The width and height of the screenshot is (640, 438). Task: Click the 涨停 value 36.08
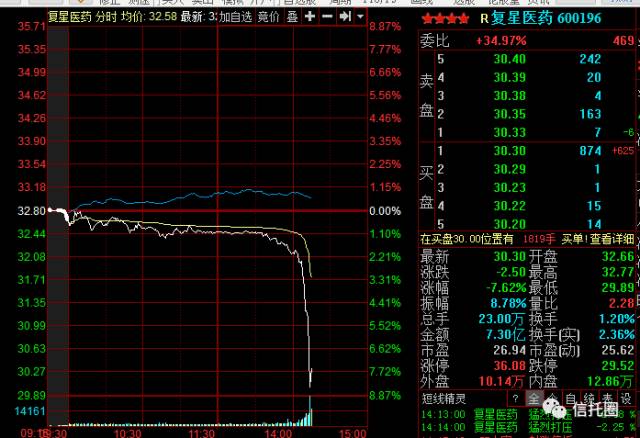pos(509,366)
